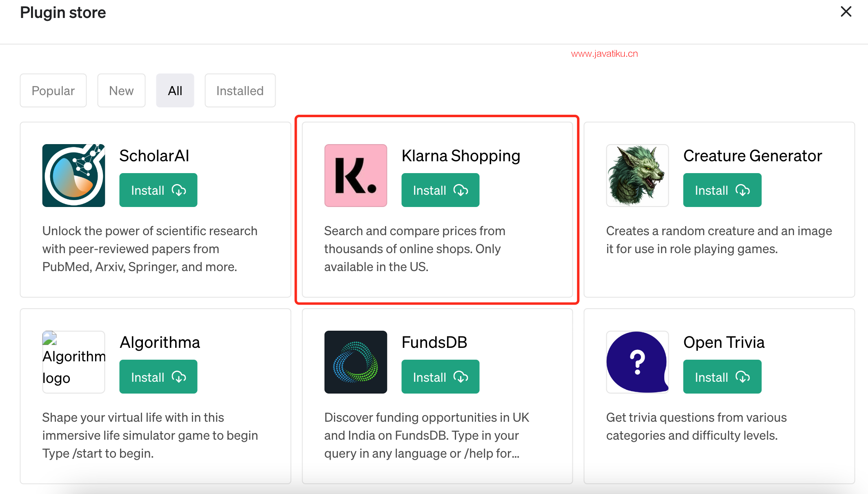Switch to the New plugins tab
Image resolution: width=868 pixels, height=494 pixels.
click(121, 91)
